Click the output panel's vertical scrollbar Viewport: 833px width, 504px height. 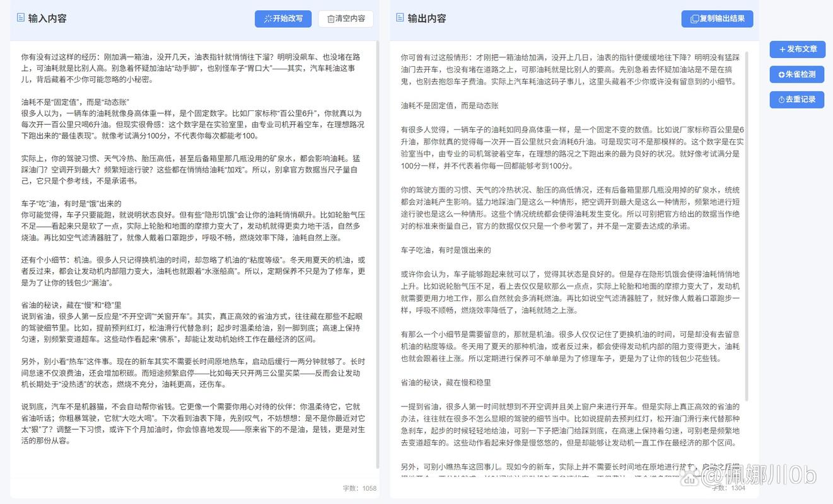pyautogui.click(x=748, y=227)
